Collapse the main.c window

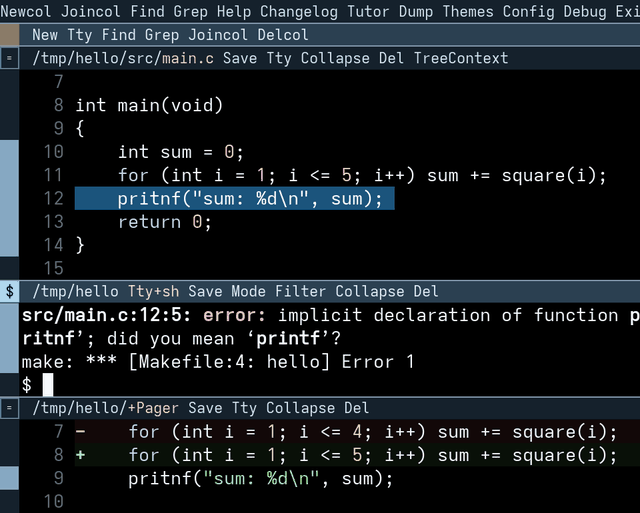click(x=335, y=58)
